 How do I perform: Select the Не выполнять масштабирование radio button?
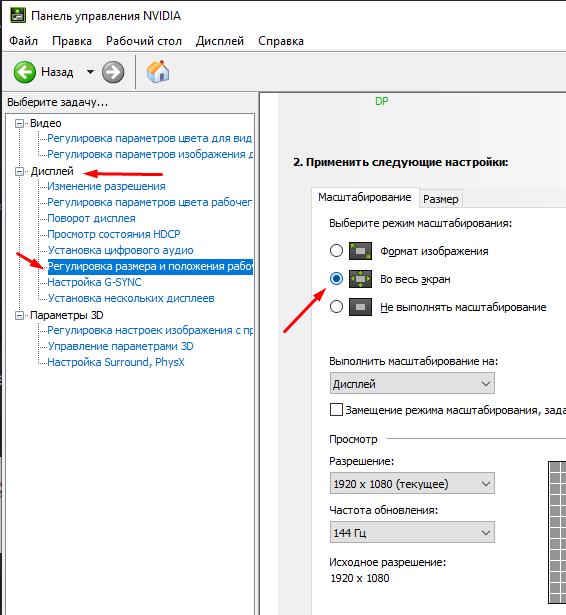tap(336, 307)
